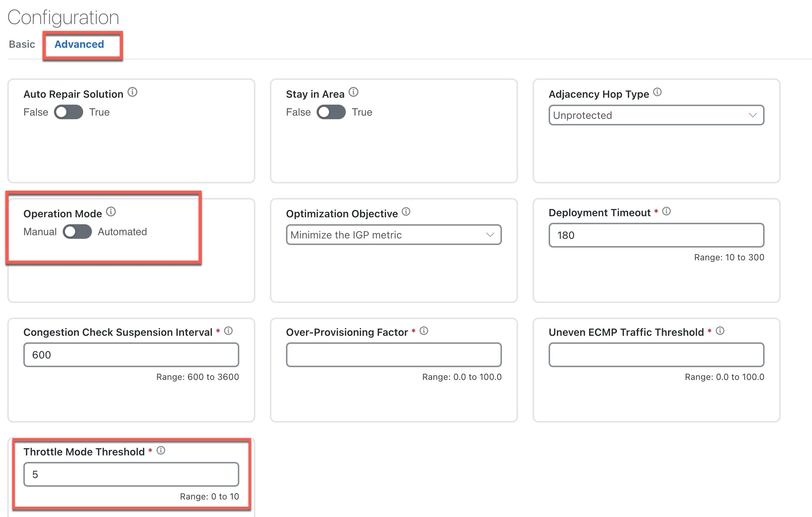Image resolution: width=812 pixels, height=517 pixels.
Task: View the Deployment Timeout info tooltip
Action: (666, 211)
